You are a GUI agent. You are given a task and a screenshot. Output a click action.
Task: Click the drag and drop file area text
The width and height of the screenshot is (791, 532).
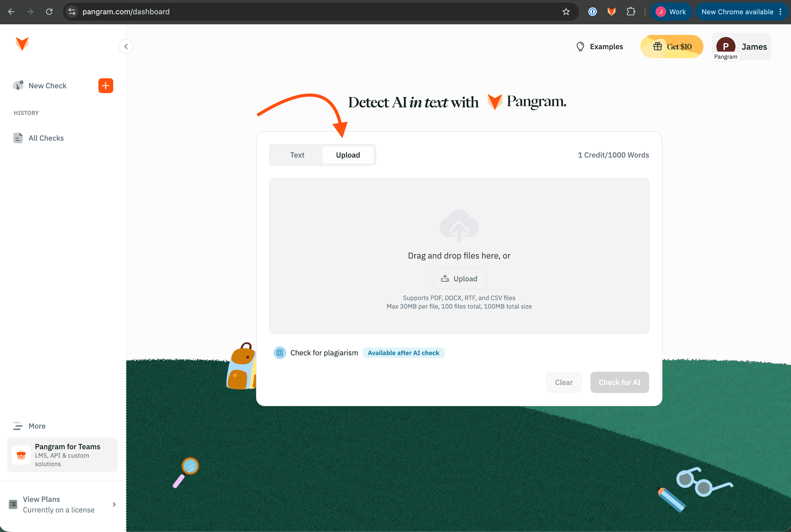point(459,256)
